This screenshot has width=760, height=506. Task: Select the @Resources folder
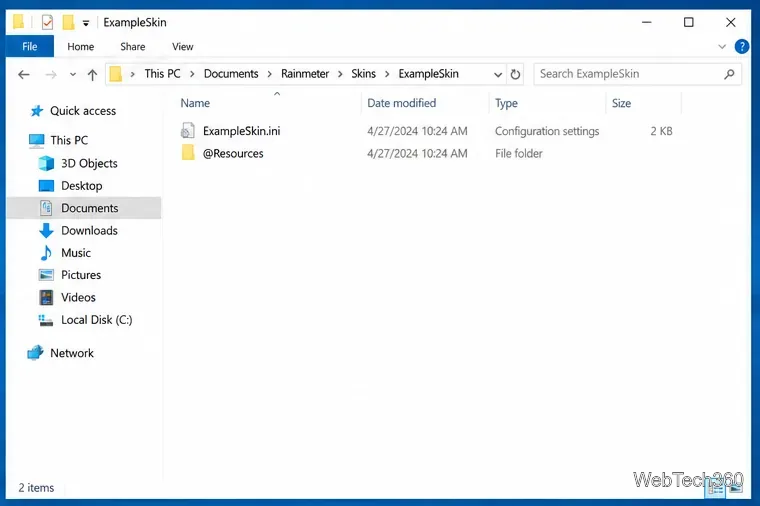point(233,154)
